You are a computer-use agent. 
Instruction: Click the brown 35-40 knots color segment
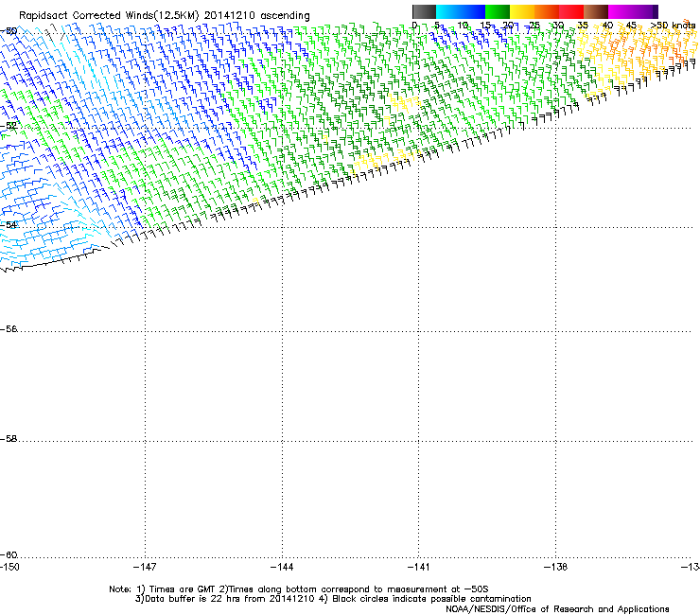pyautogui.click(x=596, y=11)
